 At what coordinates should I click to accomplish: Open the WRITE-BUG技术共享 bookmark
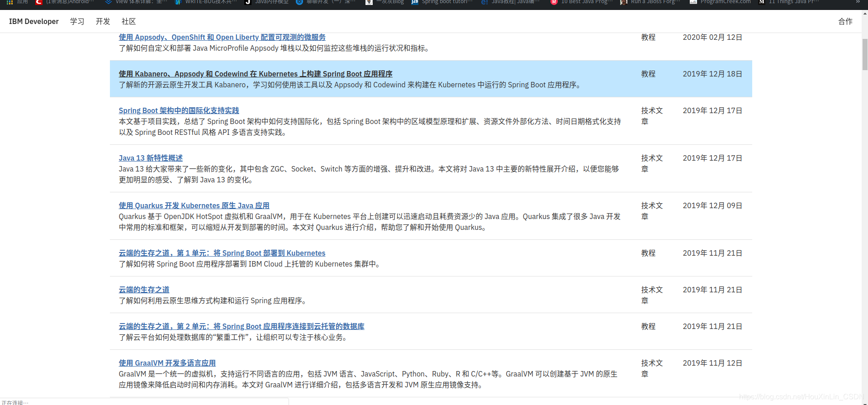click(206, 2)
